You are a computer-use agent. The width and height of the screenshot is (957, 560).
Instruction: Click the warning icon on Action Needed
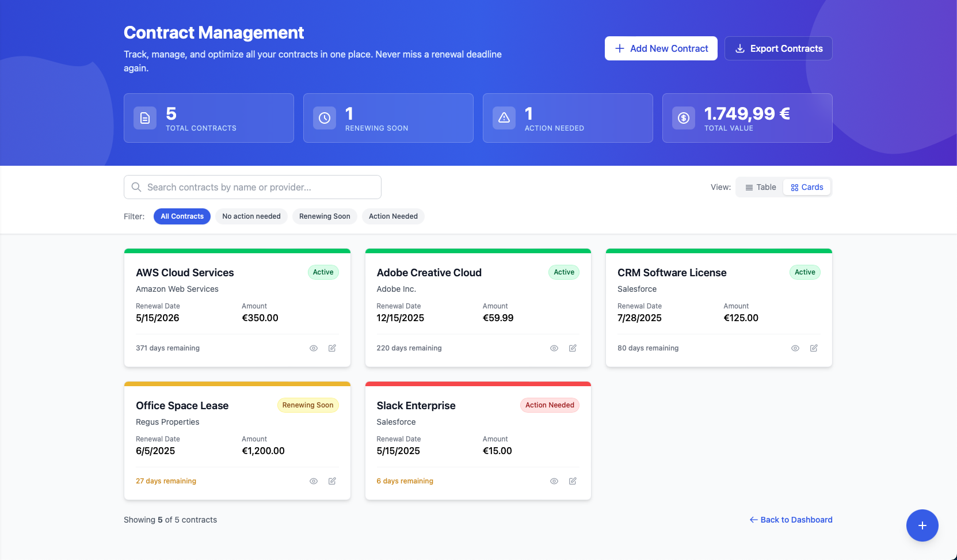[x=504, y=118]
